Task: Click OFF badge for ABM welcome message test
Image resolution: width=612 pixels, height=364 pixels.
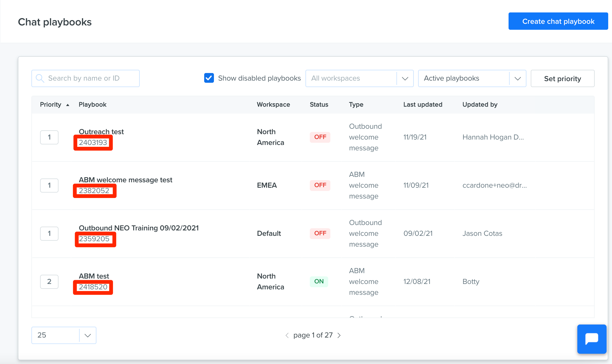Action: (320, 185)
